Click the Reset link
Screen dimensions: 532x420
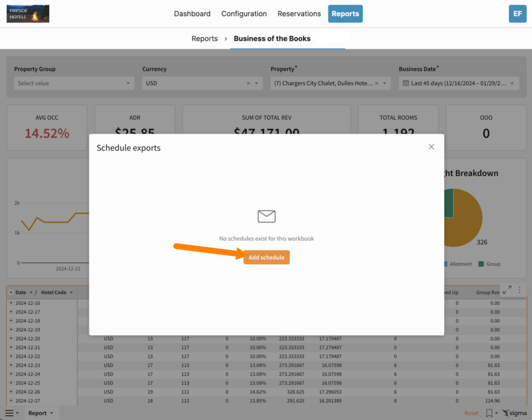[471, 413]
